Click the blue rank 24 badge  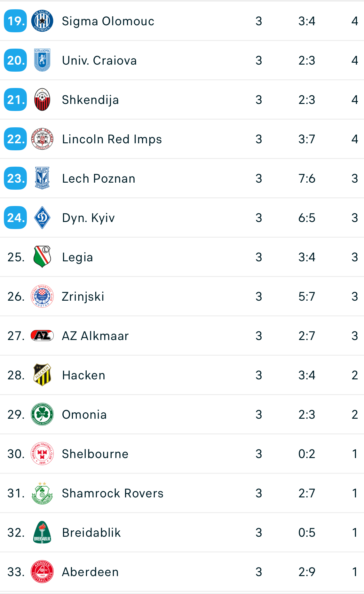(x=15, y=218)
